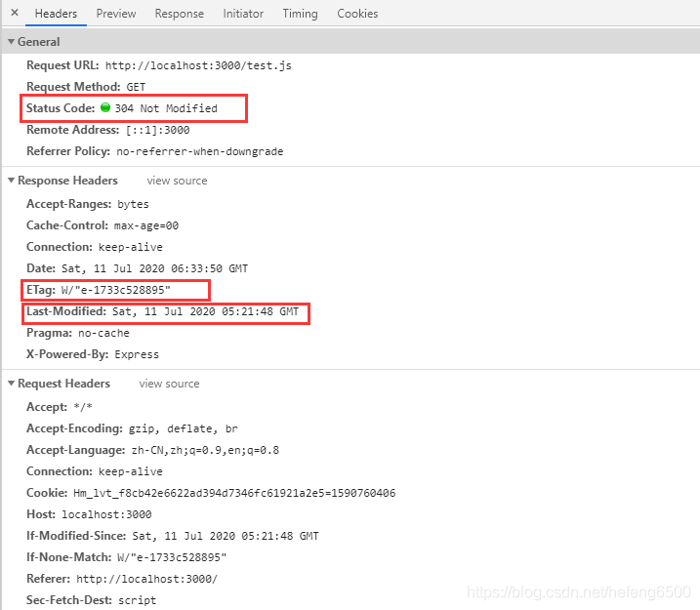700x610 pixels.
Task: Open the Preview tab
Action: (x=116, y=14)
